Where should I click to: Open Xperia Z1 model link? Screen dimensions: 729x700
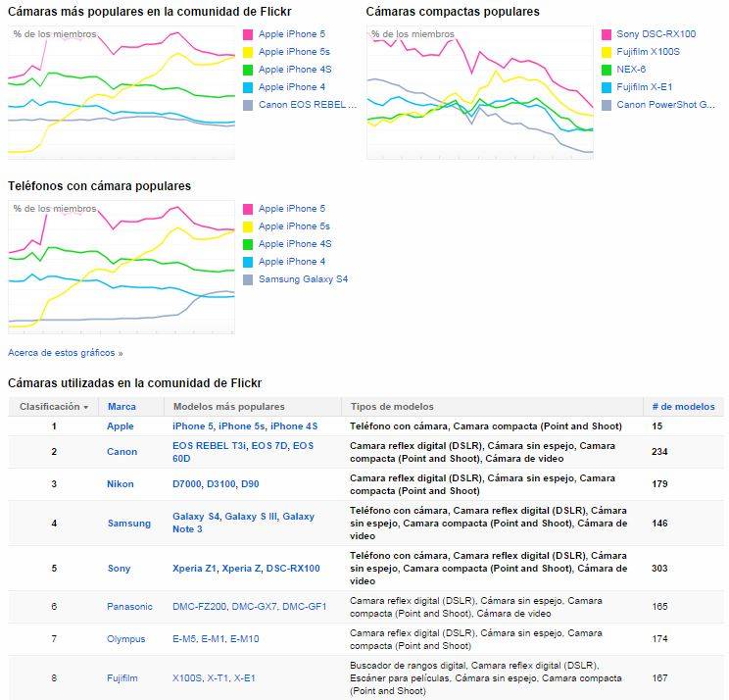coord(194,569)
